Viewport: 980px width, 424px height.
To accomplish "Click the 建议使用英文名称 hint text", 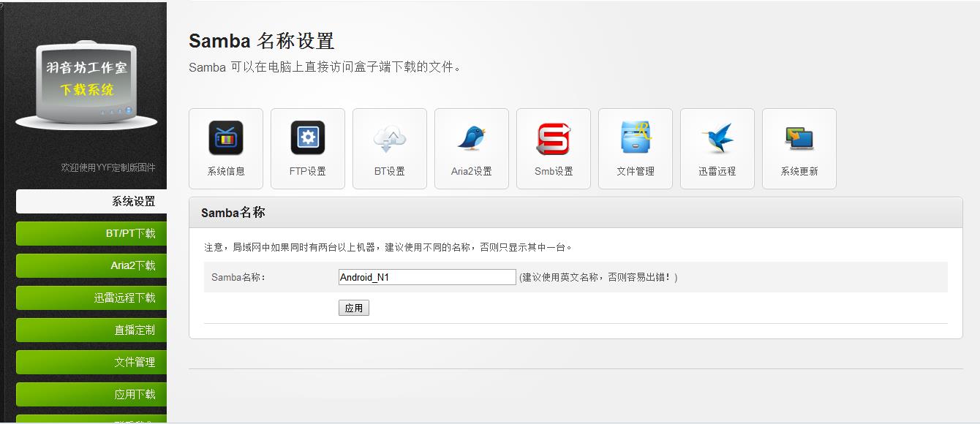I will click(x=598, y=278).
